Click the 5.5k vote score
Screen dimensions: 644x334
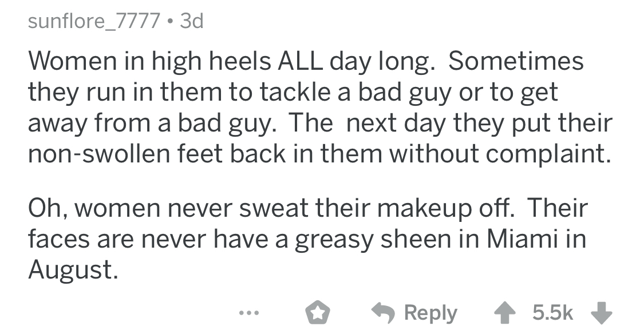point(554,312)
